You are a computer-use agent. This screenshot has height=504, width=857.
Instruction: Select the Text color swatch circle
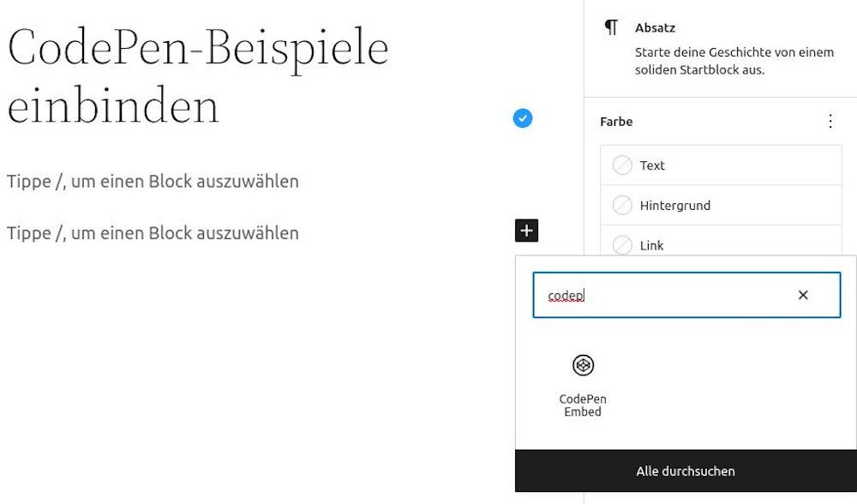[622, 165]
